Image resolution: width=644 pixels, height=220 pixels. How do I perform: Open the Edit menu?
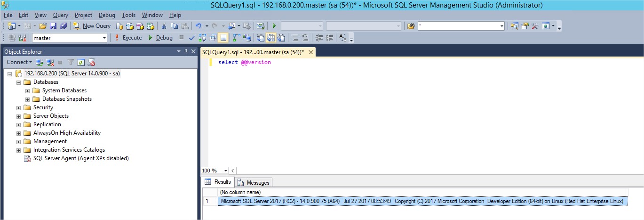[x=24, y=15]
